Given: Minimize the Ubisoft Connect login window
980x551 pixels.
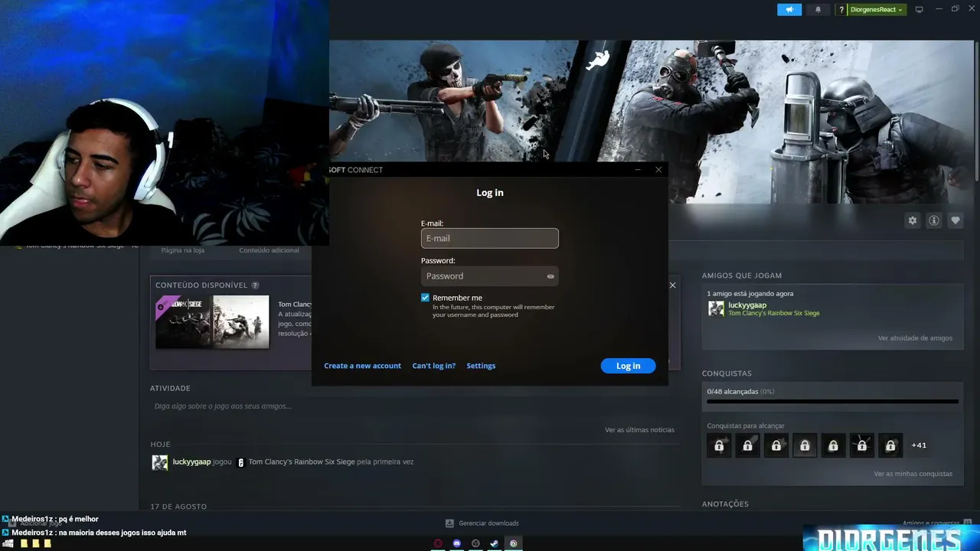Looking at the screenshot, I should (638, 170).
